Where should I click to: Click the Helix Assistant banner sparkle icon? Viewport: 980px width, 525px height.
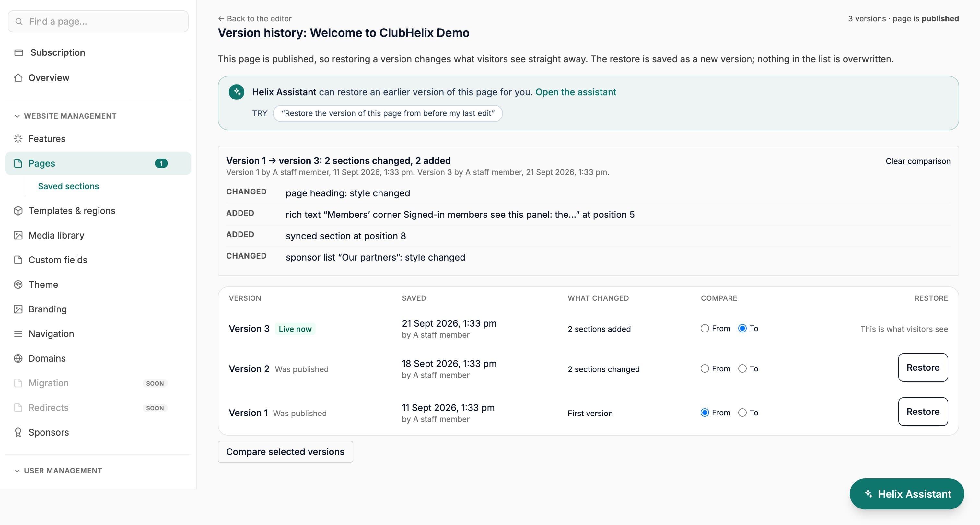(236, 92)
